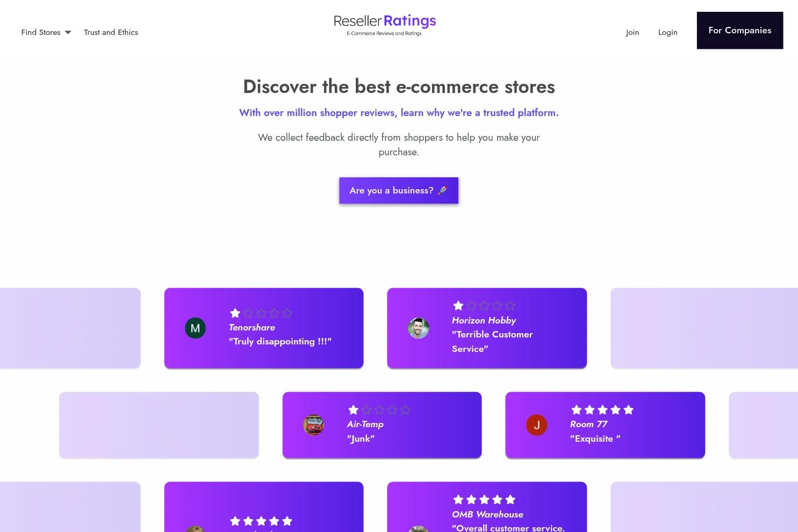Click the Air-Temp one-star rating
This screenshot has width=798, height=532.
coord(379,410)
